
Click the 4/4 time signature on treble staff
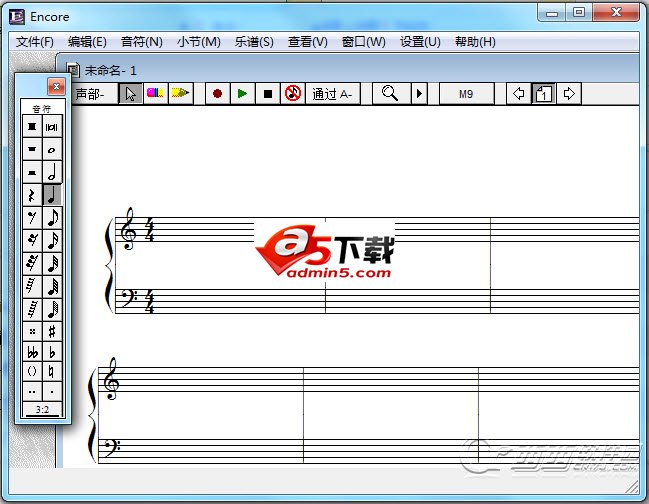[149, 230]
